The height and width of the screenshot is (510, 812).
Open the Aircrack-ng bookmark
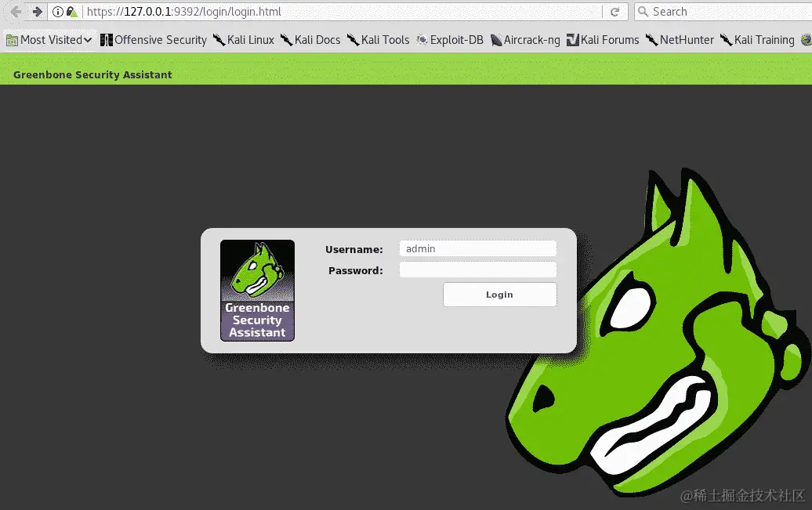click(x=525, y=40)
